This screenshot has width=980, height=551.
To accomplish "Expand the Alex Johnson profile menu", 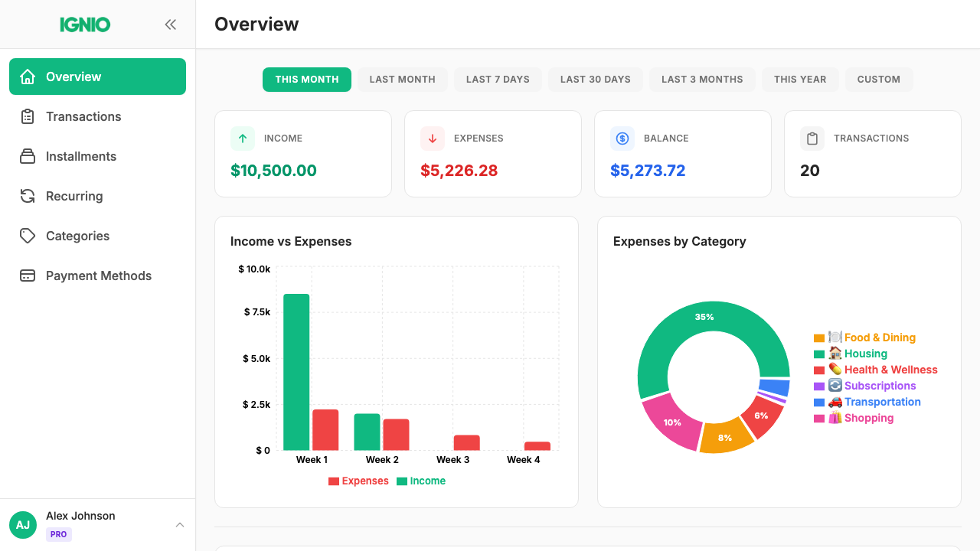I will click(179, 525).
